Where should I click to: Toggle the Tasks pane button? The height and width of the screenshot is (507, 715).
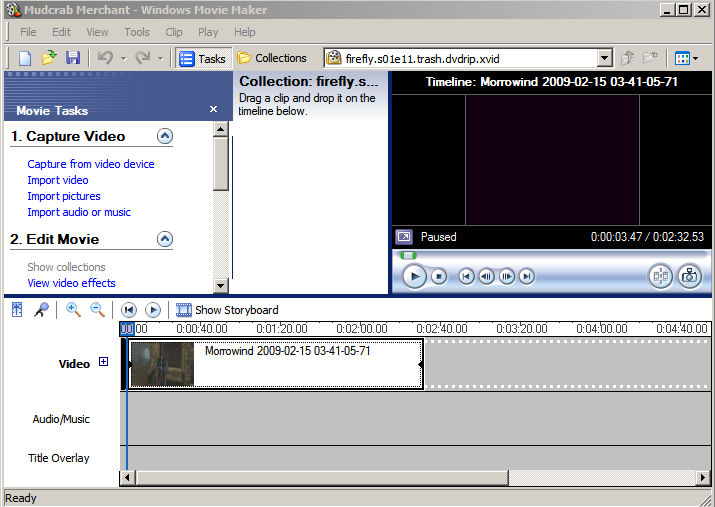click(x=203, y=58)
